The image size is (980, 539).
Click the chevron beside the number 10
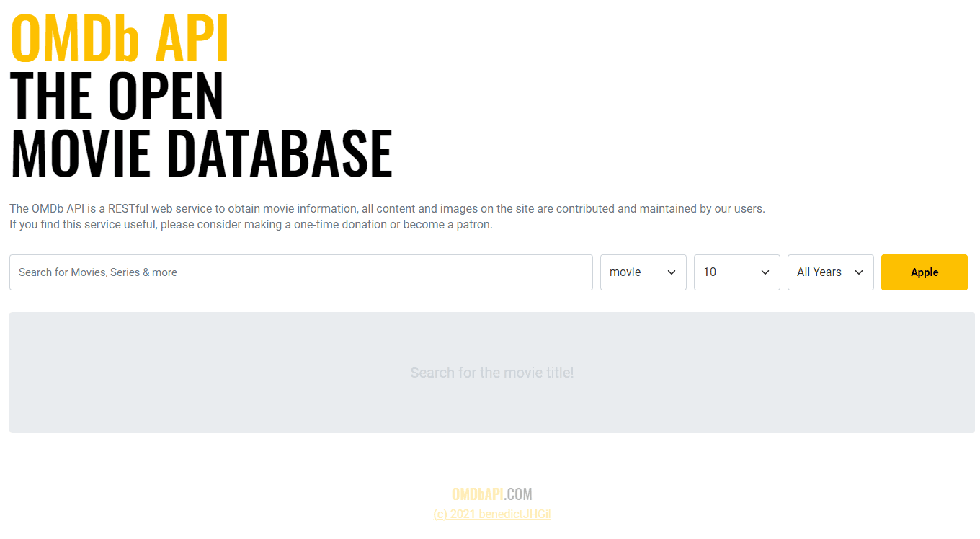point(765,272)
